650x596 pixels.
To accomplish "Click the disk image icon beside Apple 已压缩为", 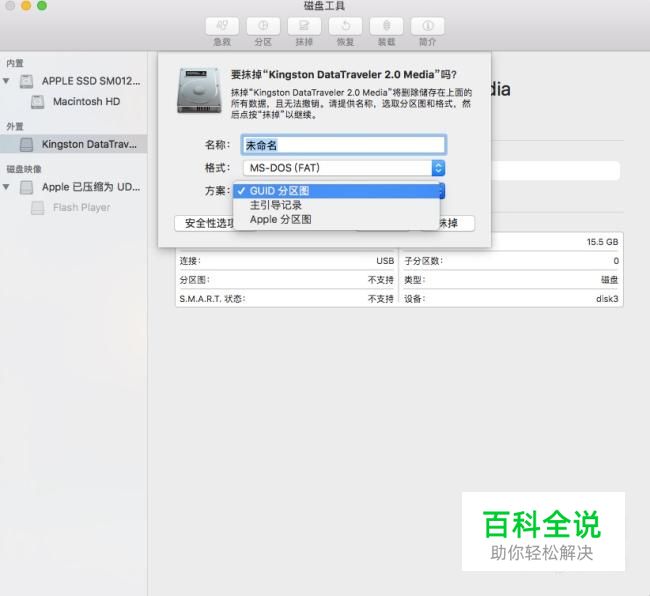I will tap(27, 187).
